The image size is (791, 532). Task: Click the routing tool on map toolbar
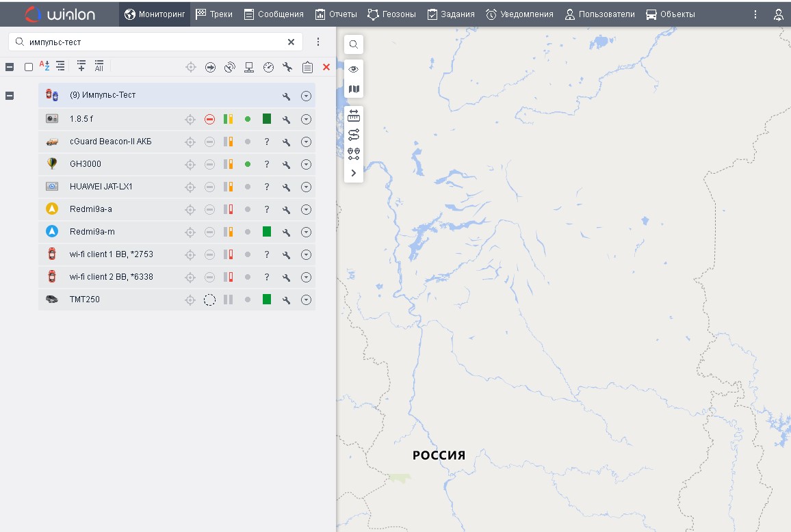point(354,135)
